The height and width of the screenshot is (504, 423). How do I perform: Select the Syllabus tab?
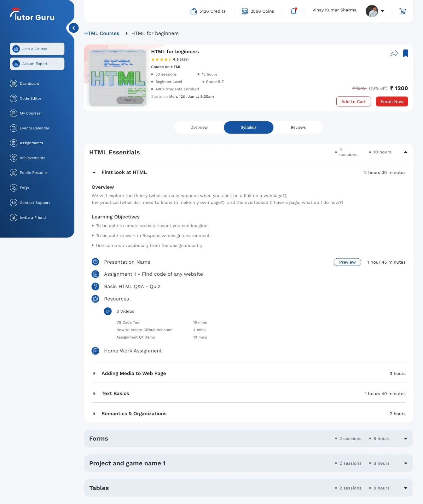click(x=248, y=128)
